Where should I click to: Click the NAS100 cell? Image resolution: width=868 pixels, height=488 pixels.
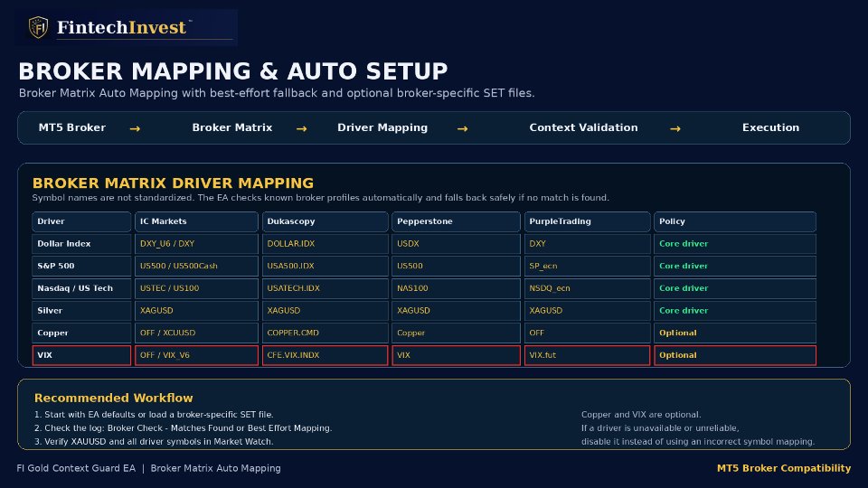tap(456, 288)
